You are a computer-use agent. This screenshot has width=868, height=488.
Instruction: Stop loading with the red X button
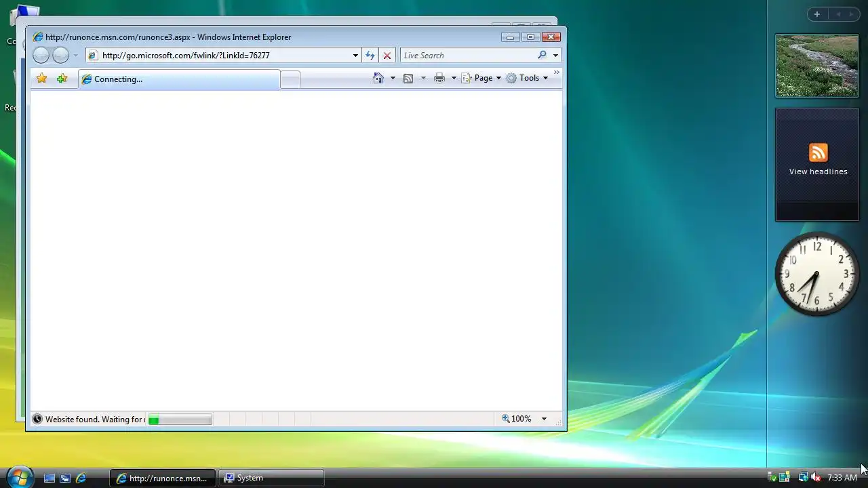[387, 56]
